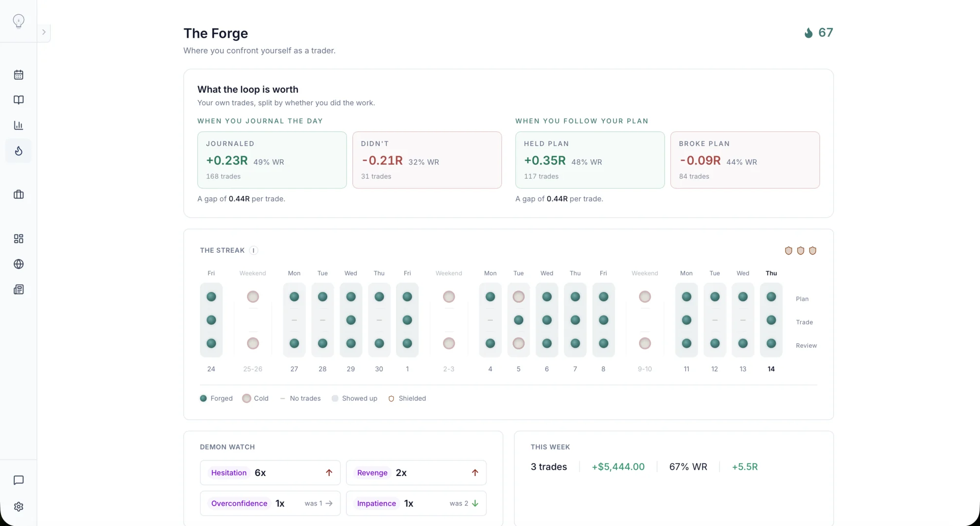This screenshot has height=526, width=980.
Task: Click the lightbulb logo icon in the sidebar
Action: click(19, 21)
